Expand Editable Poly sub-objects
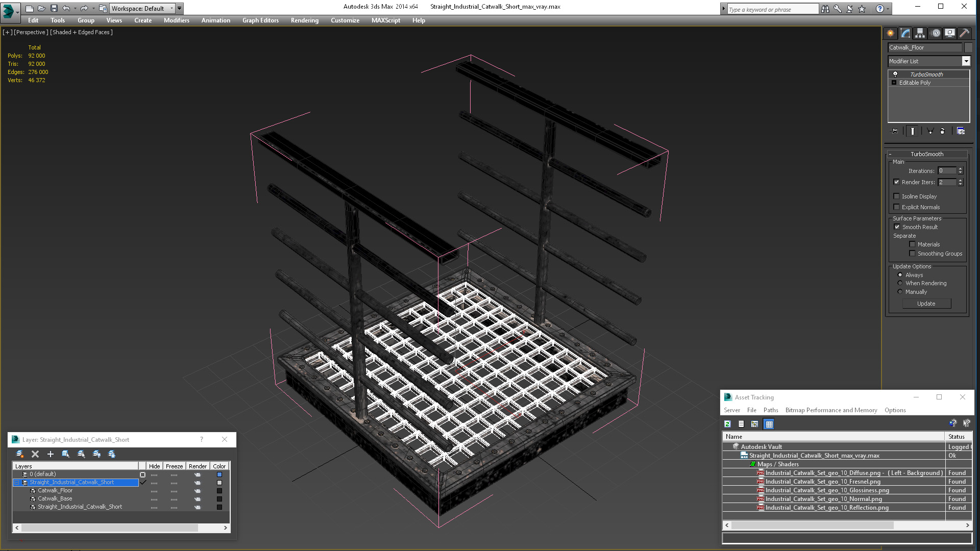 894,83
